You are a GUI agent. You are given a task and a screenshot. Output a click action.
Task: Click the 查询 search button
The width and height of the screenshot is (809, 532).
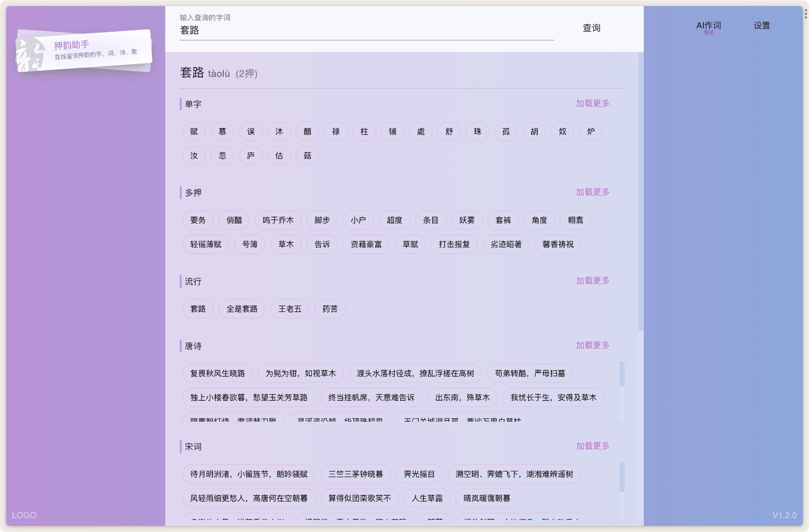(591, 28)
